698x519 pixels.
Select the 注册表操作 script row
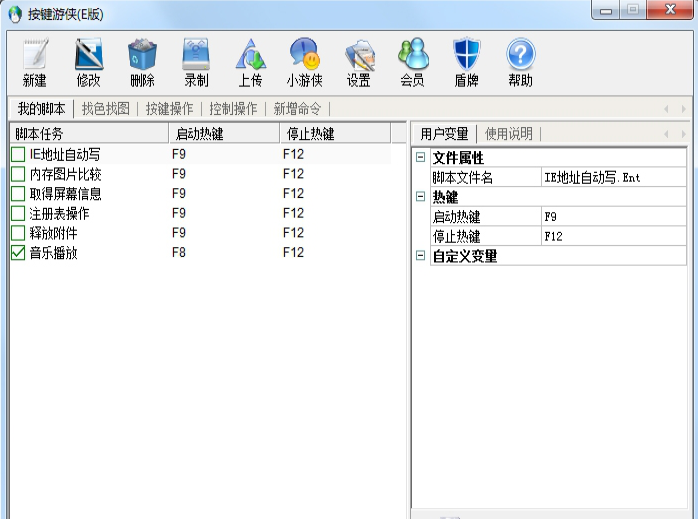pos(200,213)
